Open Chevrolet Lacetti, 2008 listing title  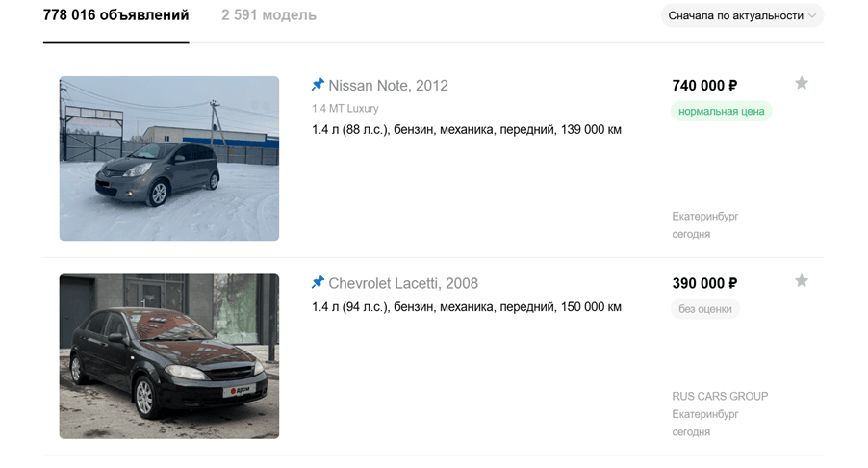[403, 283]
